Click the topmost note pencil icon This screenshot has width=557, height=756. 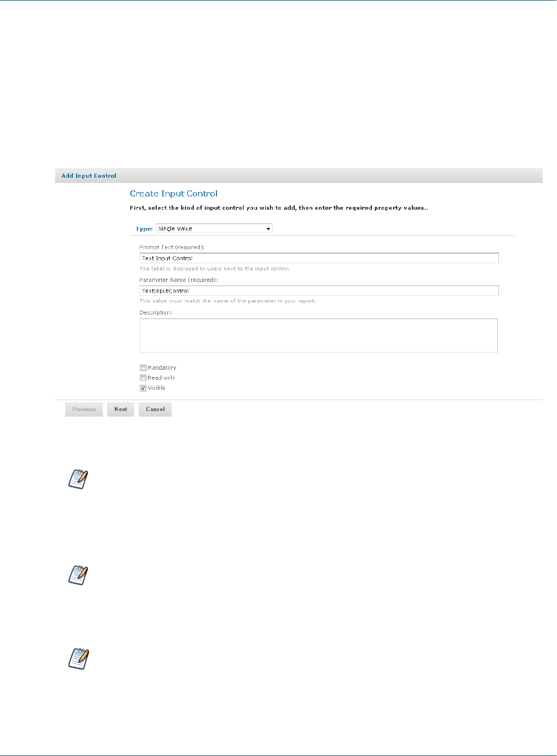tap(78, 479)
